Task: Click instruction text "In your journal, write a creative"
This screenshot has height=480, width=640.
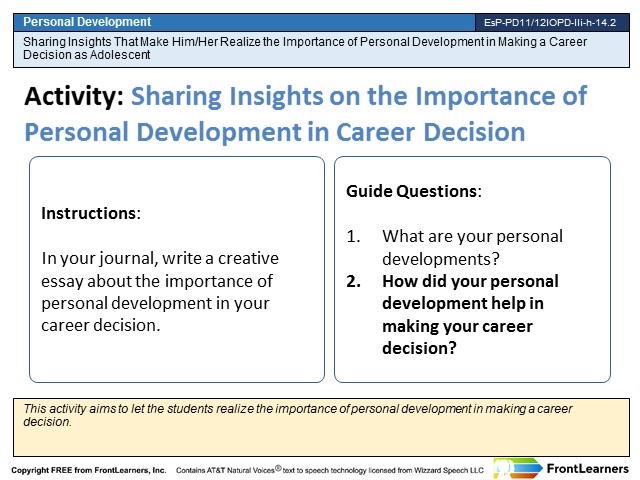Action: tap(160, 258)
